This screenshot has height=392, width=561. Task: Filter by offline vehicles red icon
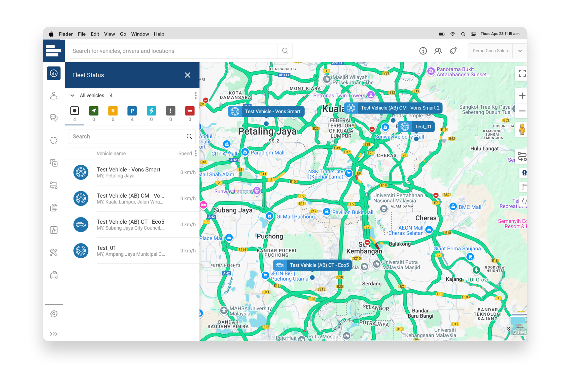click(x=190, y=111)
